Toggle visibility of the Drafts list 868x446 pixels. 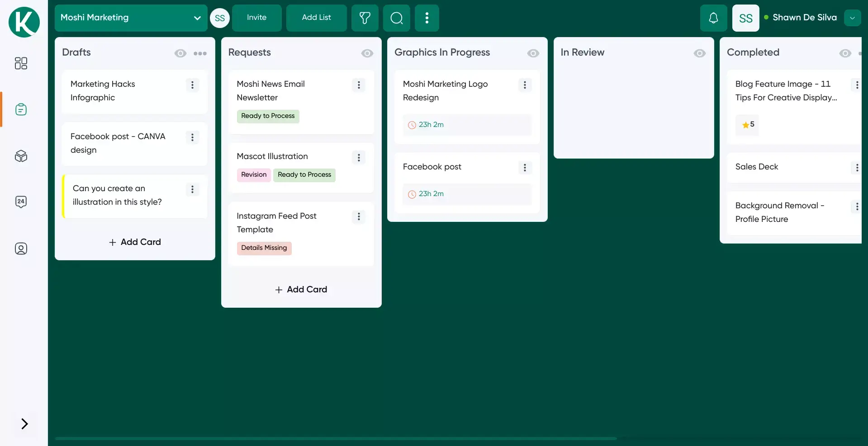pyautogui.click(x=180, y=53)
